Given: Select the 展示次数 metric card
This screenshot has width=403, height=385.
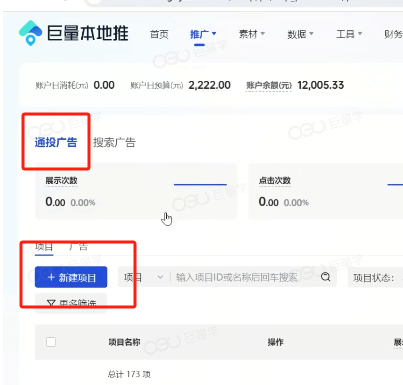Looking at the screenshot, I should click(x=136, y=191).
